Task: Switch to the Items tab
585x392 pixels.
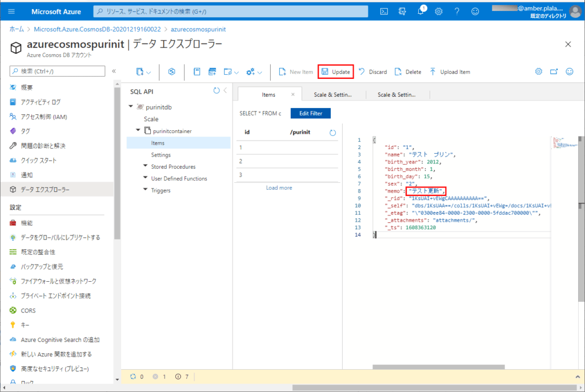Action: [269, 95]
